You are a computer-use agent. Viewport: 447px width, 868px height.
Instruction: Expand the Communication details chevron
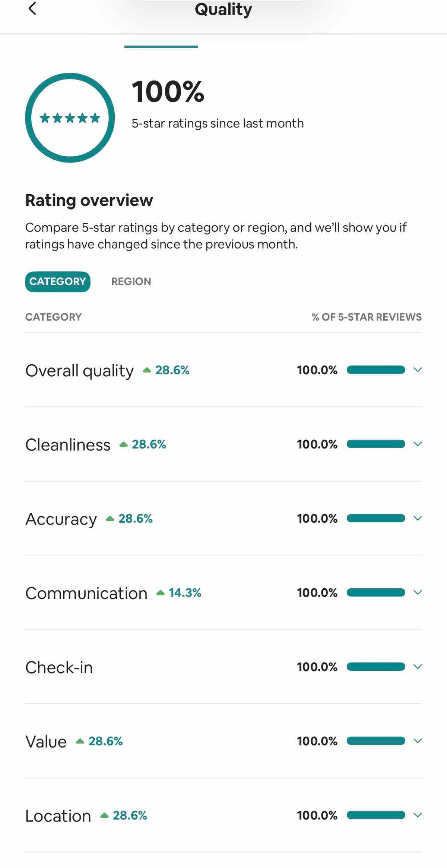tap(418, 592)
